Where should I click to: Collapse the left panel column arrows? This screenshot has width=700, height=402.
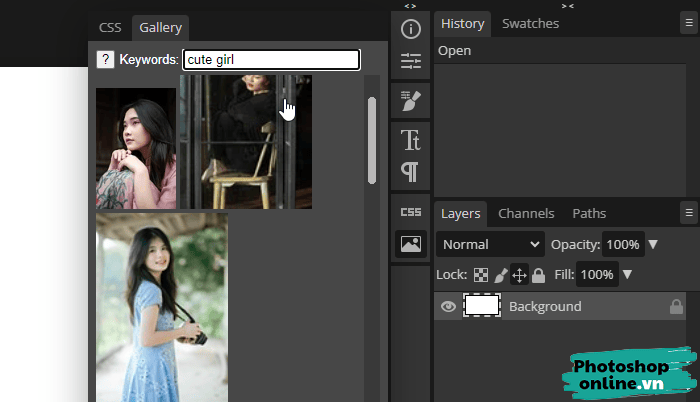point(410,6)
